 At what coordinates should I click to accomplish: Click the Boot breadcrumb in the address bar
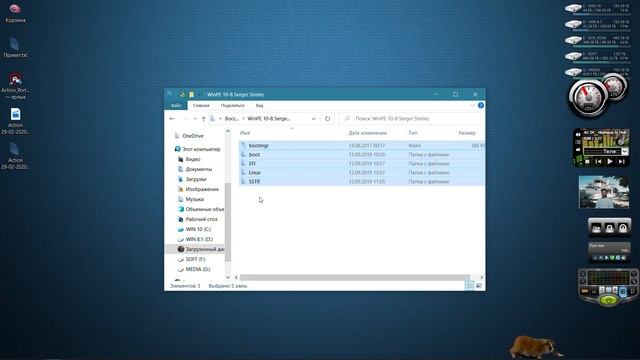231,118
